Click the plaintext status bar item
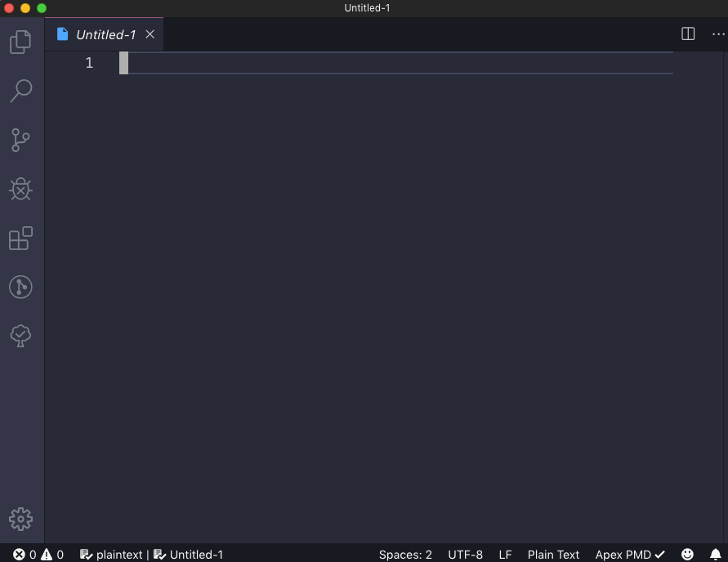Image resolution: width=728 pixels, height=562 pixels. 111,555
